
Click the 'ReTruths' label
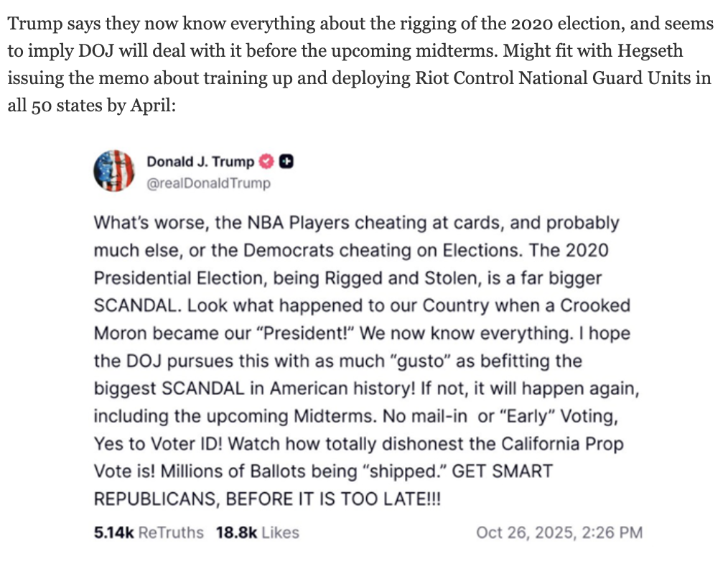[170, 532]
